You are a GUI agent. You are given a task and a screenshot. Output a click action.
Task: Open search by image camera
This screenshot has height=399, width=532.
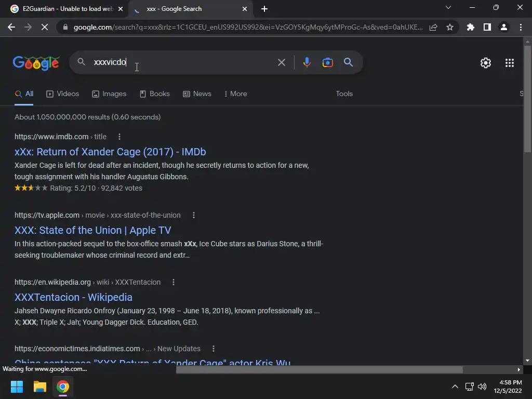(327, 62)
